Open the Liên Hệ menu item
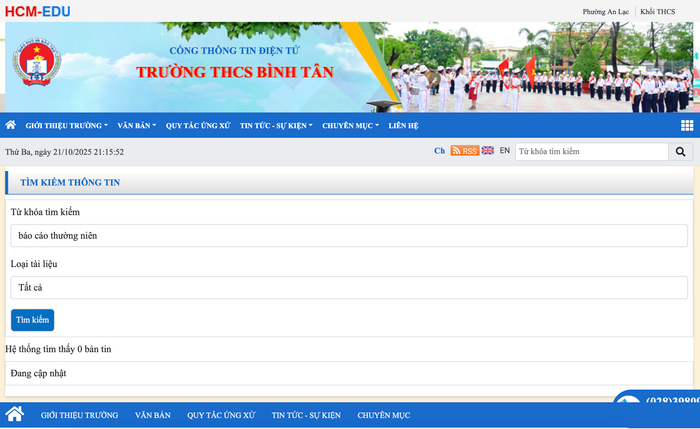Viewport: 700px width, 429px height. coord(403,126)
